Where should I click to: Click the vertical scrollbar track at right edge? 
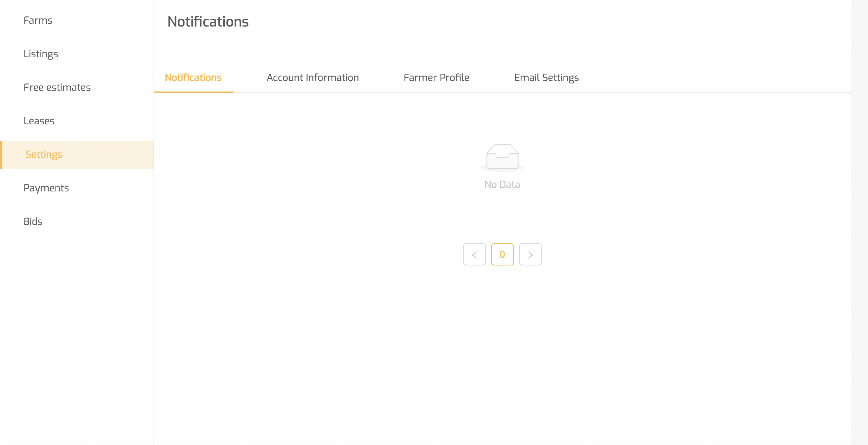click(x=860, y=222)
